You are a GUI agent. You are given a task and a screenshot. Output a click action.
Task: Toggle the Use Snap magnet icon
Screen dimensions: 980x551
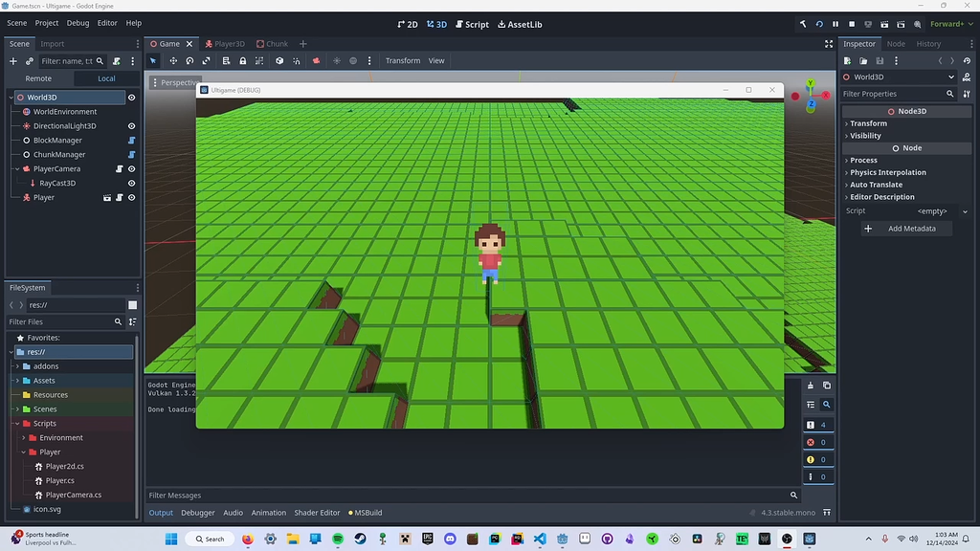(x=297, y=60)
